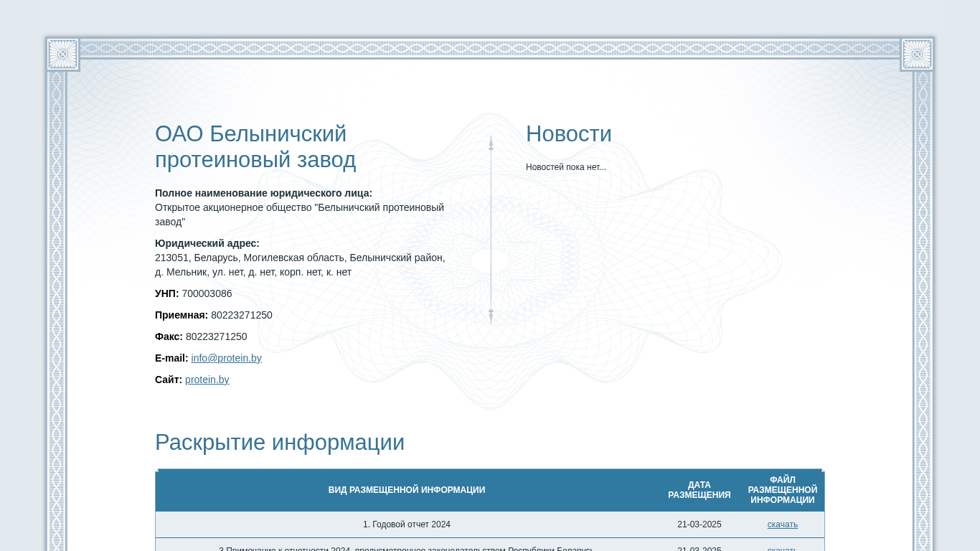
Task: Click the Новости section heading
Action: 568,134
